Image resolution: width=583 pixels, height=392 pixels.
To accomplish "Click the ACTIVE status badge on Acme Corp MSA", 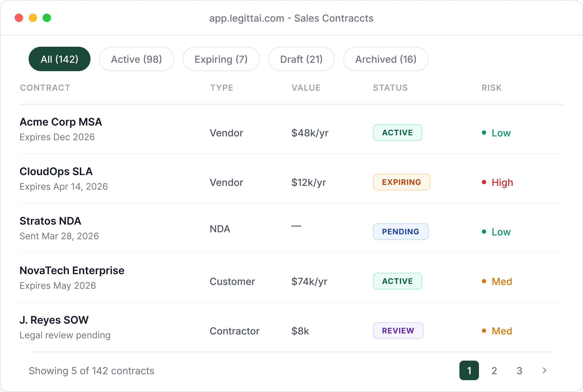I will point(397,133).
